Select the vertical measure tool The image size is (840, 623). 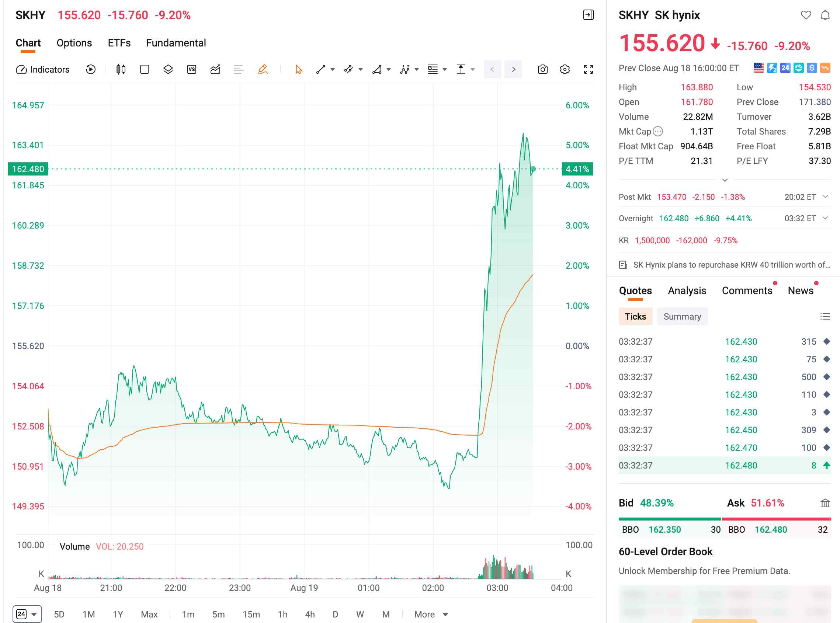tap(461, 69)
